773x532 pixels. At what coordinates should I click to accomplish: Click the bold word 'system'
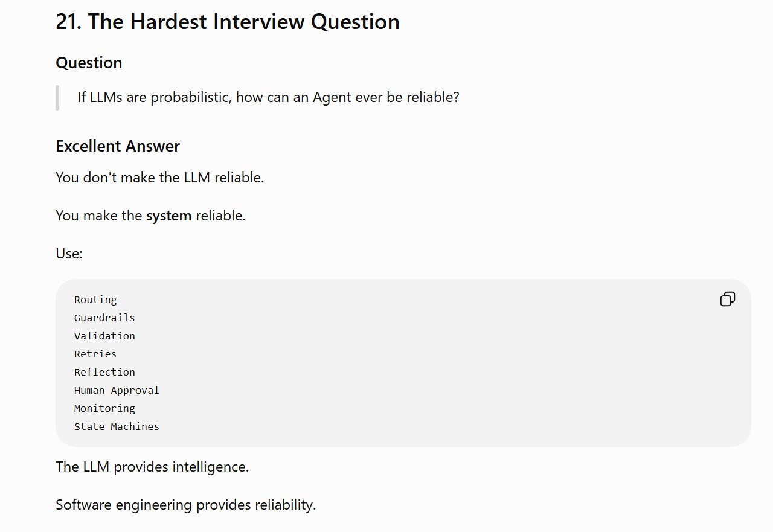point(169,216)
